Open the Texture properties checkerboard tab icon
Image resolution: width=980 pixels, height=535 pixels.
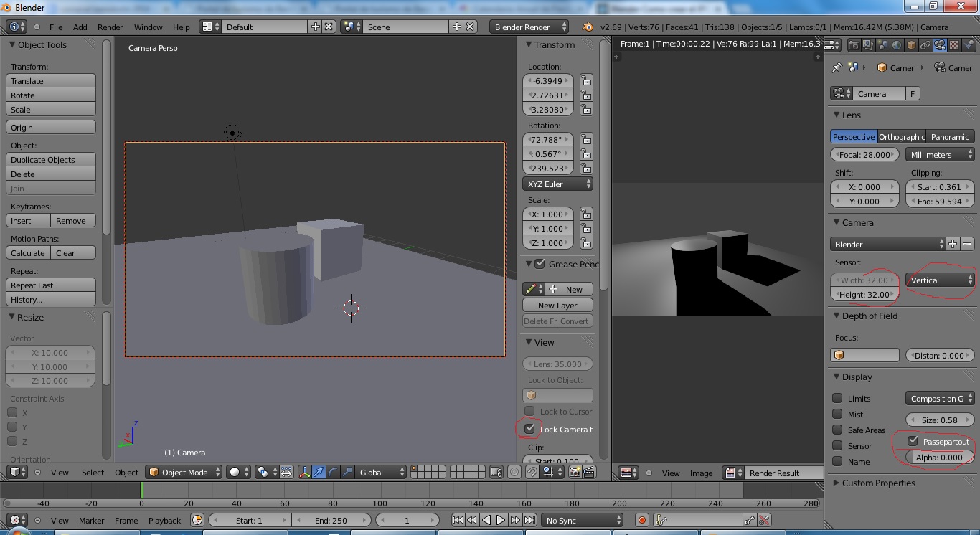[x=954, y=45]
